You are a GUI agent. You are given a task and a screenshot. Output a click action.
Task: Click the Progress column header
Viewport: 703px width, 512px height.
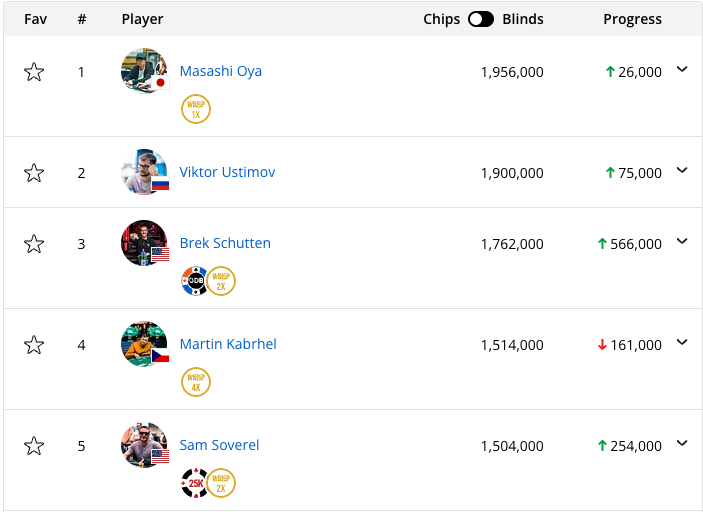[x=632, y=19]
